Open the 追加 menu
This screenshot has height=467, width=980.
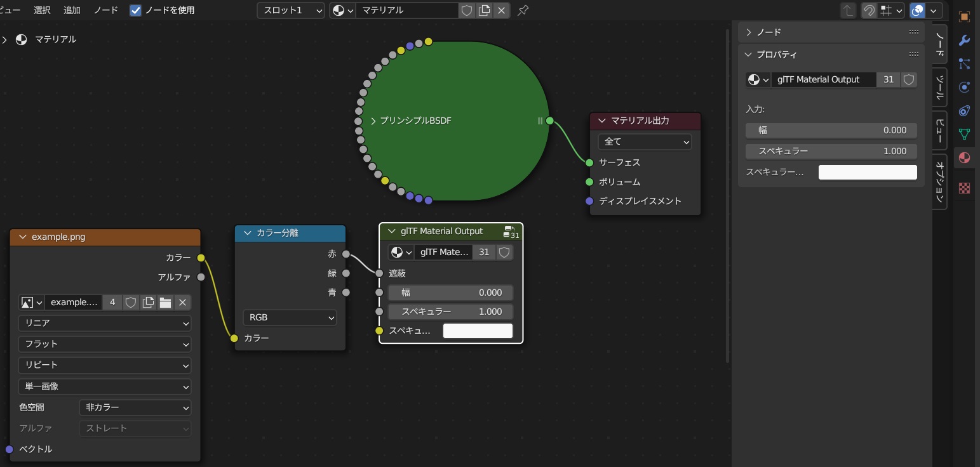72,10
